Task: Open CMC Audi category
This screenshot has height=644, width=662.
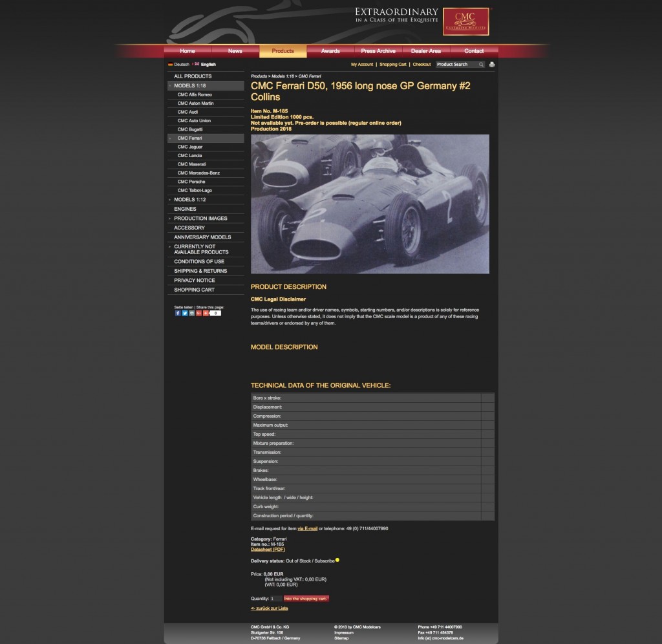Action: pyautogui.click(x=206, y=112)
